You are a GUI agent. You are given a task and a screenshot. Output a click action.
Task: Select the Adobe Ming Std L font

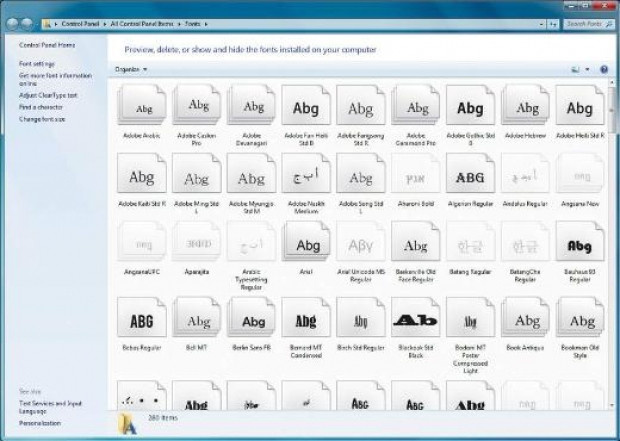click(197, 173)
